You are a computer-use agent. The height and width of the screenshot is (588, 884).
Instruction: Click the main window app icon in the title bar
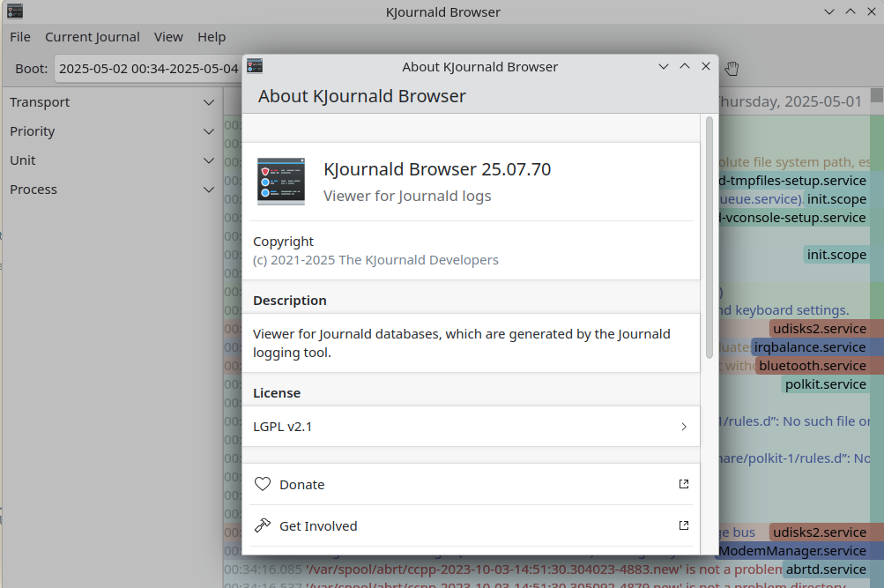(x=14, y=11)
